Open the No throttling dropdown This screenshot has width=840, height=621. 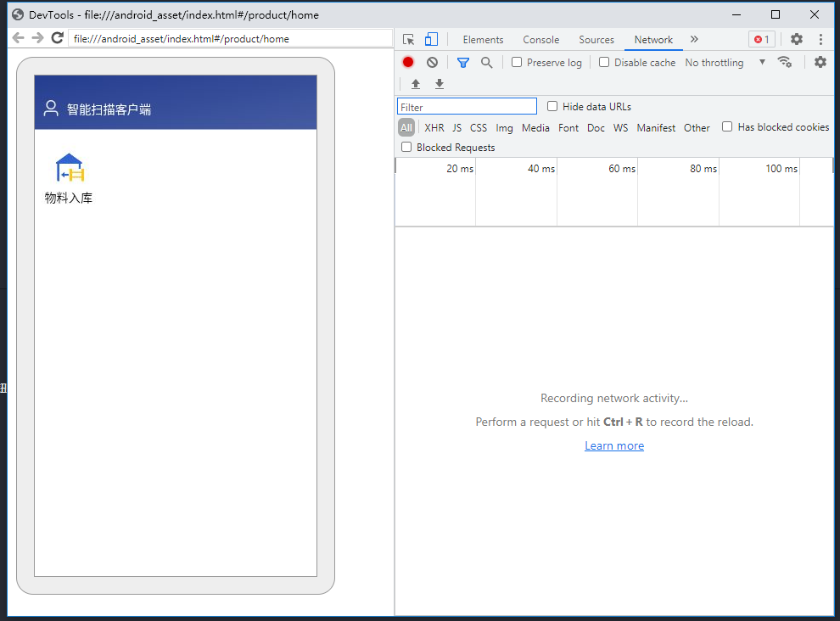[714, 62]
